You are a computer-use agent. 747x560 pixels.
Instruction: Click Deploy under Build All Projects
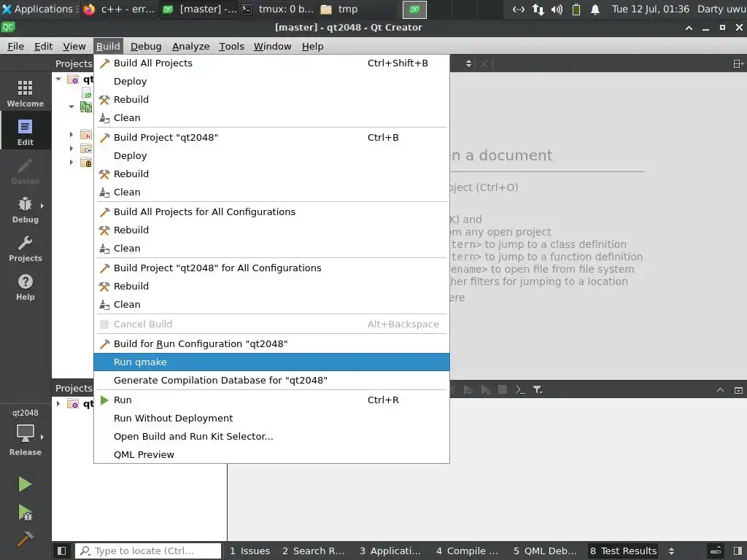tap(271, 82)
